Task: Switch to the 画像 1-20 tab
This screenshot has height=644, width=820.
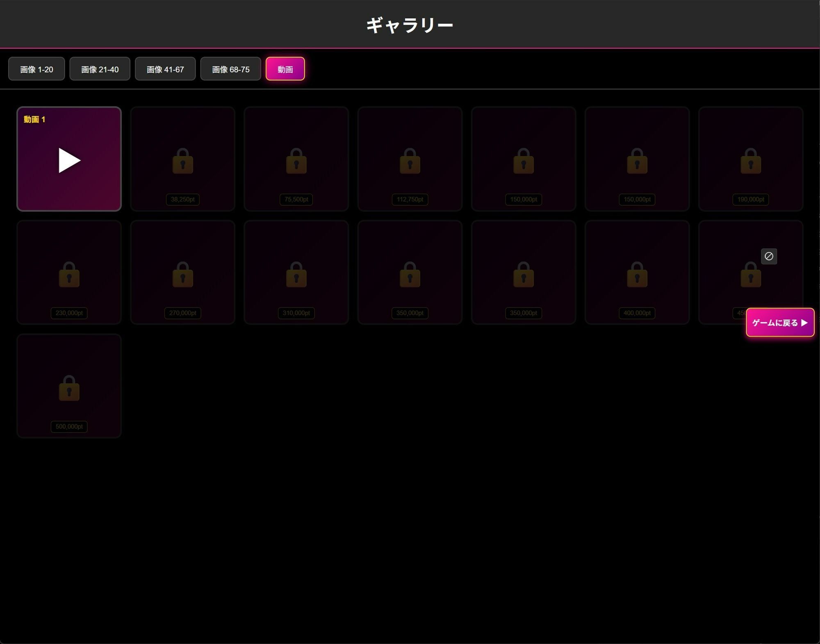Action: click(x=36, y=69)
